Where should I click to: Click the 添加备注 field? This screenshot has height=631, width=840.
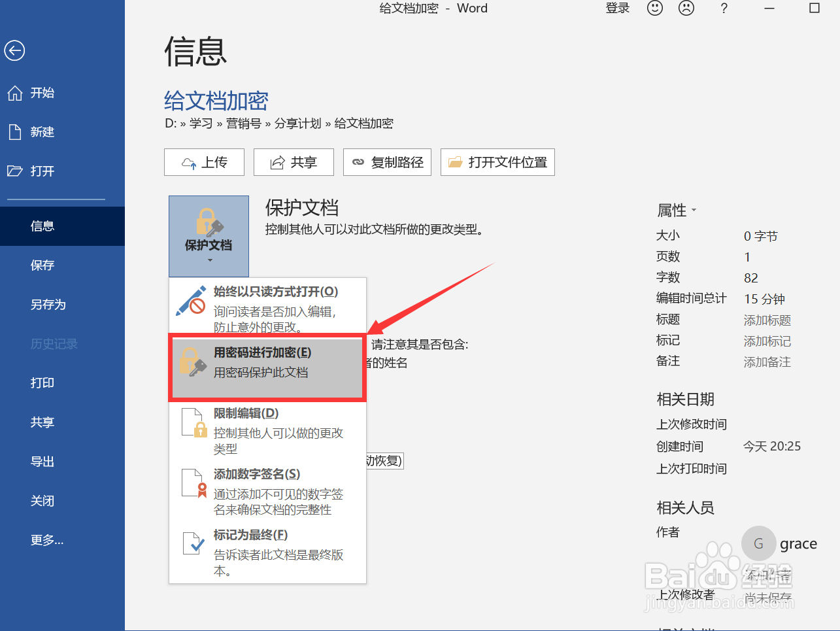point(767,362)
